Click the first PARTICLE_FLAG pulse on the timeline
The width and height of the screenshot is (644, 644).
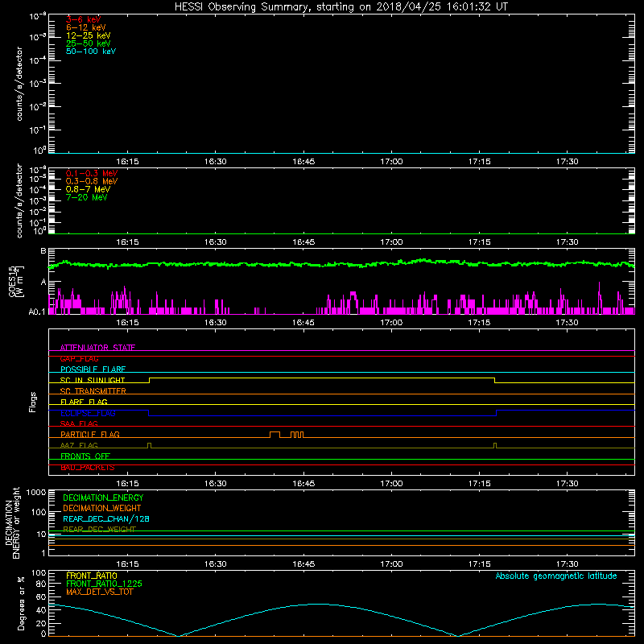coord(275,435)
